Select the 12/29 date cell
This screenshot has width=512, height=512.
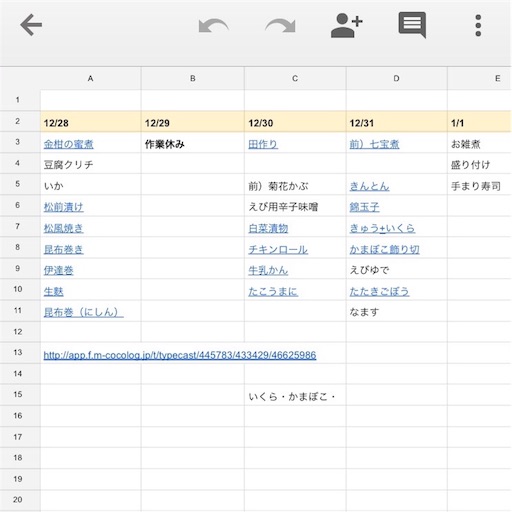tap(193, 122)
